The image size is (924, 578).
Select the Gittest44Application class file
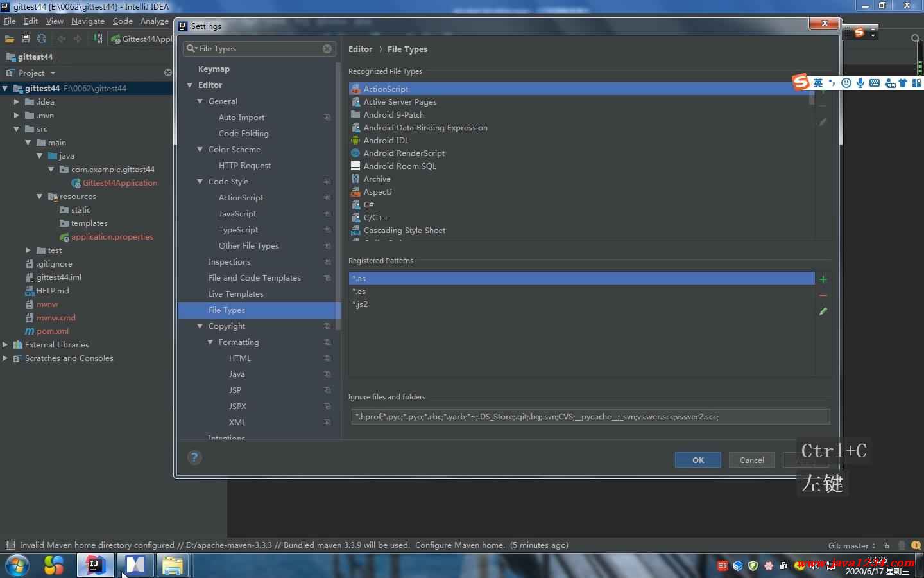120,183
